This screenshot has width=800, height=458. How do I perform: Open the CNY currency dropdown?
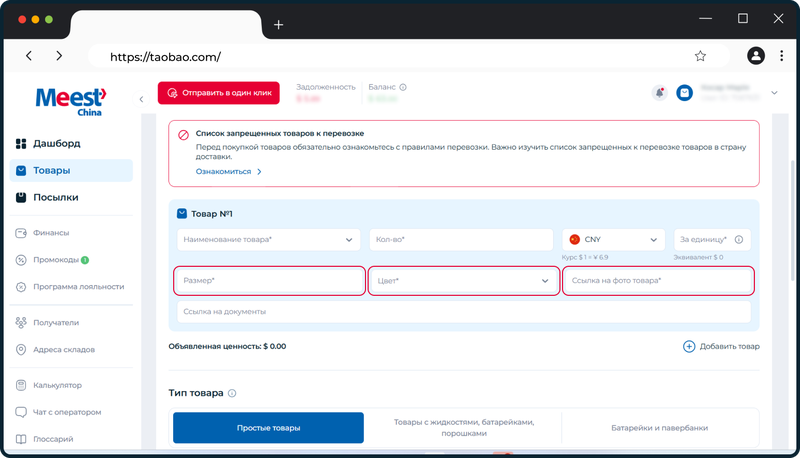click(614, 240)
